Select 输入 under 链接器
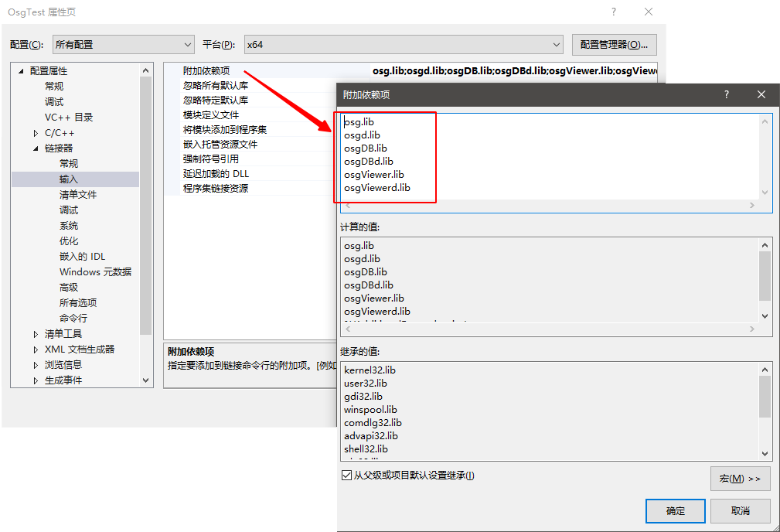 [x=69, y=179]
